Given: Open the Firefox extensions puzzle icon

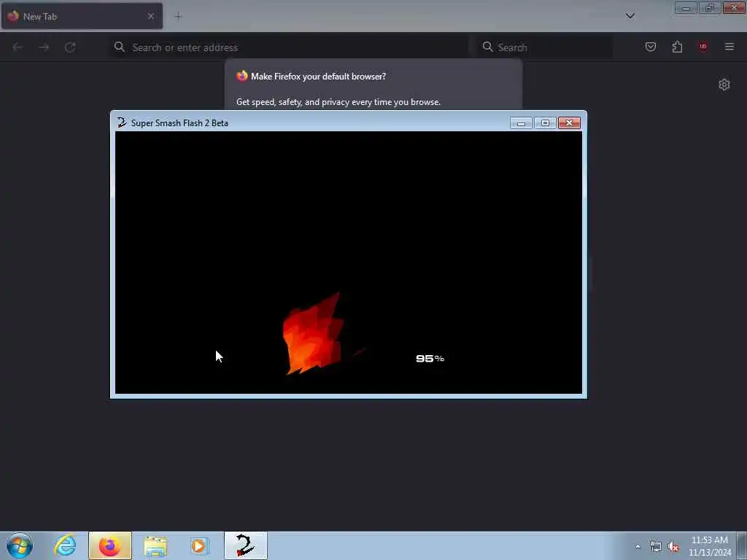Looking at the screenshot, I should 677,47.
